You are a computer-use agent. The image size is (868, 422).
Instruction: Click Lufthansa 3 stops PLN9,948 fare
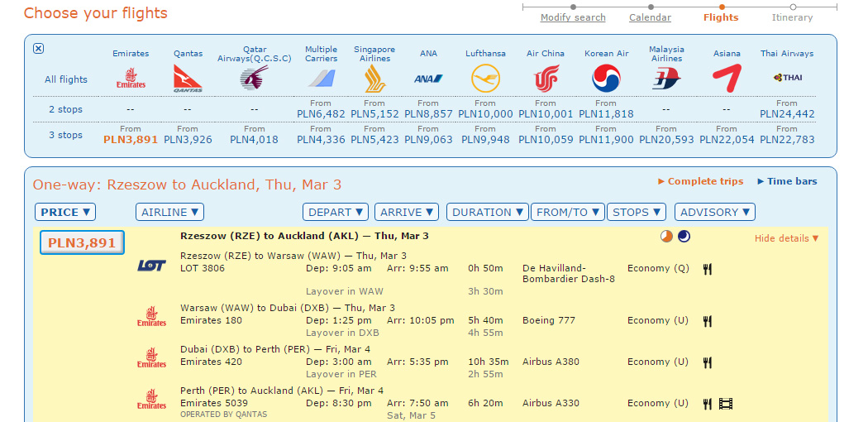coord(485,140)
